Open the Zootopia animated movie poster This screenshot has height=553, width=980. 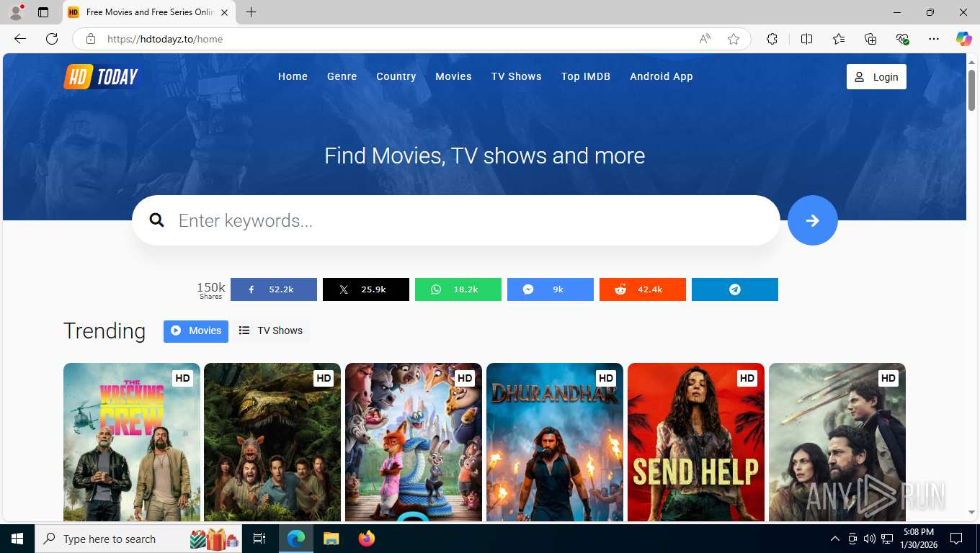coord(414,442)
